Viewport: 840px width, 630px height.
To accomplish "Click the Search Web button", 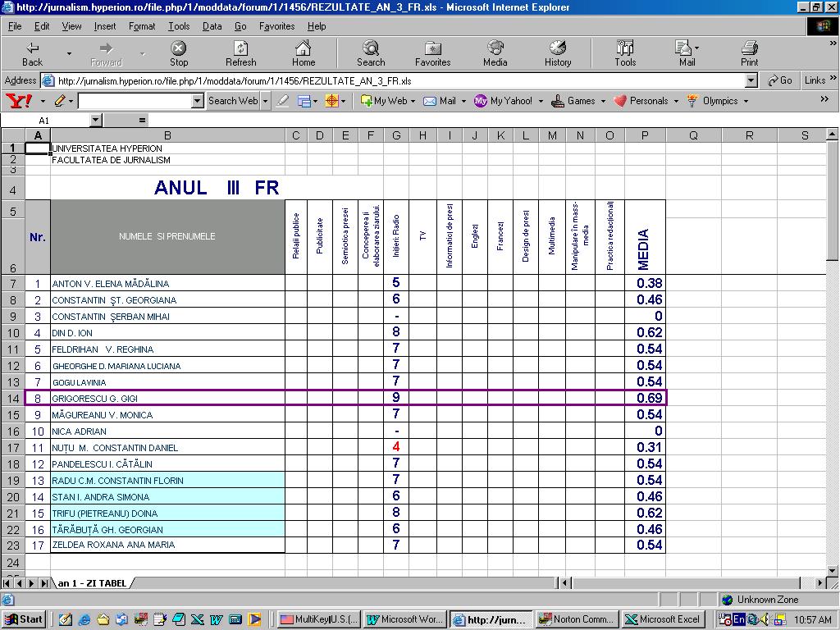I will click(233, 101).
